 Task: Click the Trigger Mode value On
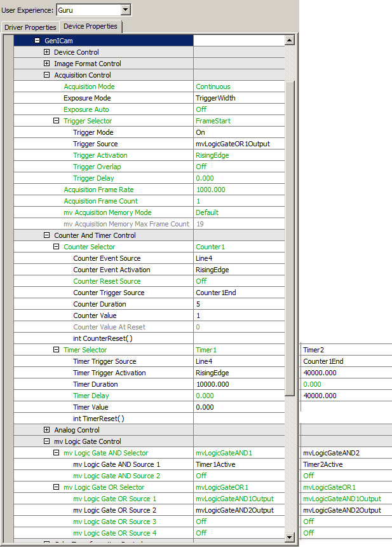239,132
